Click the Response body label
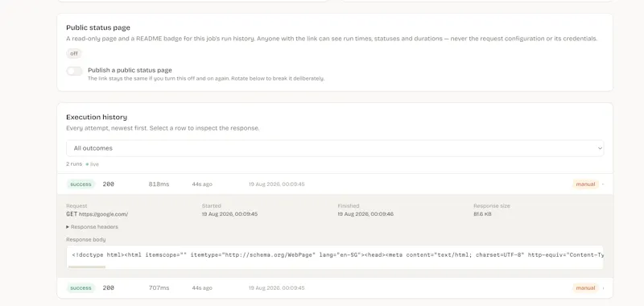Viewport: 644px width, 306px height. (x=86, y=239)
